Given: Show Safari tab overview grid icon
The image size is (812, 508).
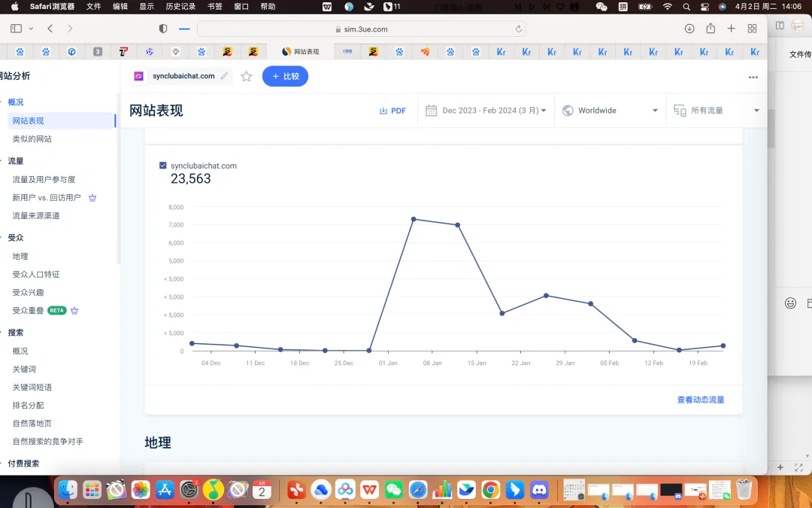Looking at the screenshot, I should pyautogui.click(x=752, y=29).
